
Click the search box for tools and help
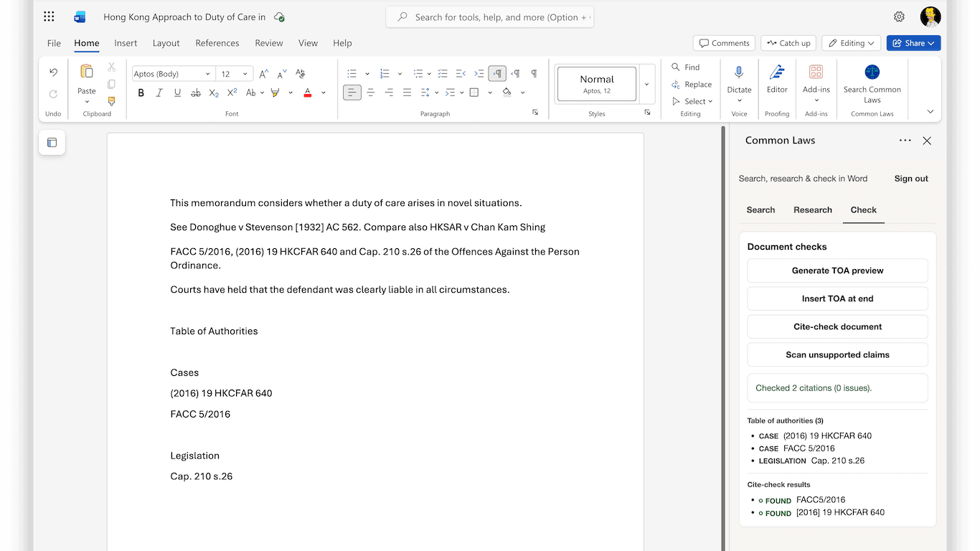click(x=490, y=17)
